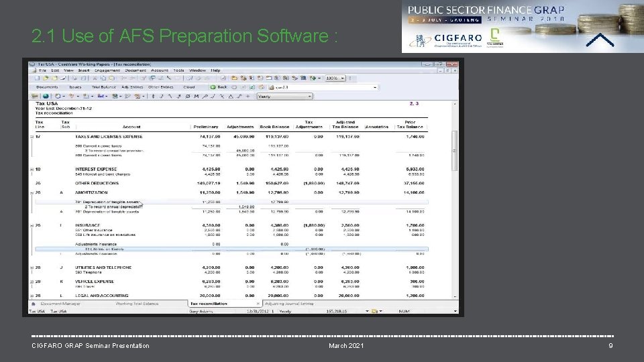Screen dimensions: 644x362
Task: Click the "Book Balance" column header
Action: point(274,127)
